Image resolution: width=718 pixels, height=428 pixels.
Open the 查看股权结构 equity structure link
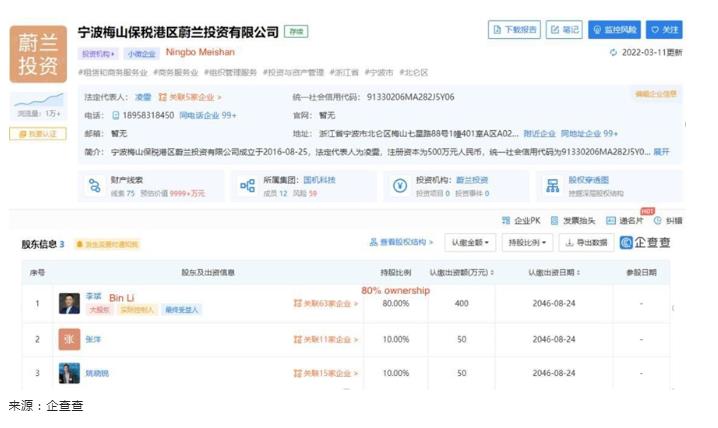coord(402,242)
